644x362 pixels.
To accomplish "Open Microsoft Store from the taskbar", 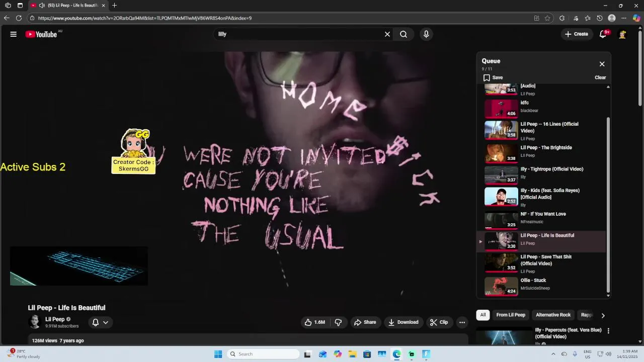I will pyautogui.click(x=367, y=354).
